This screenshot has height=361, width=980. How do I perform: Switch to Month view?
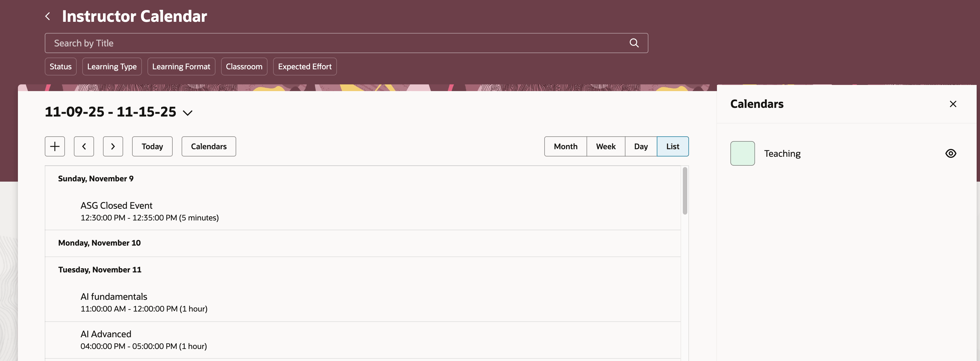coord(565,146)
